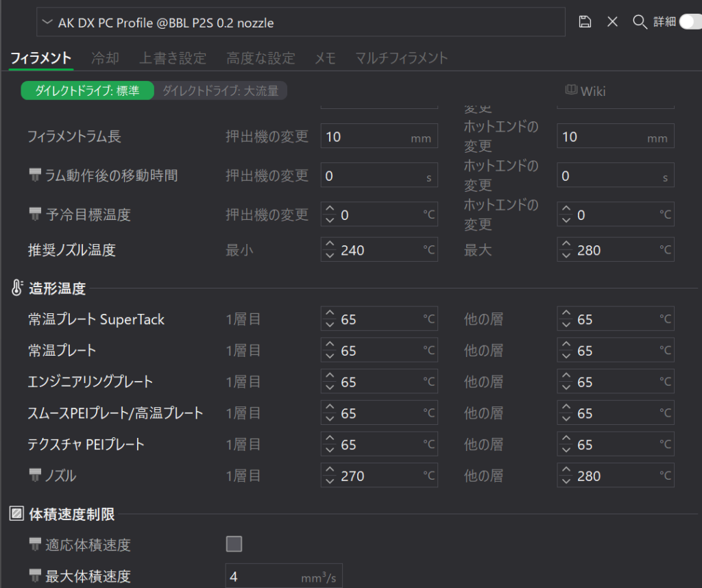The width and height of the screenshot is (702, 588).
Task: Increase 推奨ノズル温度 minimum with up arrow
Action: (x=330, y=245)
